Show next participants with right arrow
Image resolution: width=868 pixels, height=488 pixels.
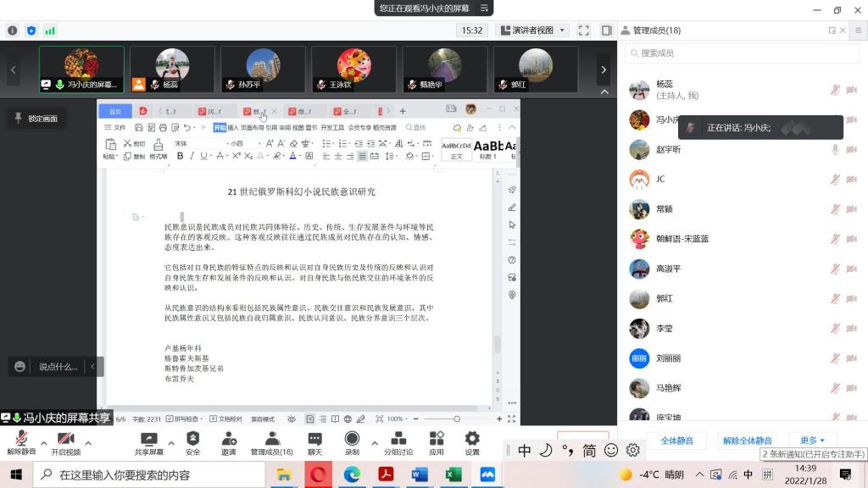coord(604,69)
